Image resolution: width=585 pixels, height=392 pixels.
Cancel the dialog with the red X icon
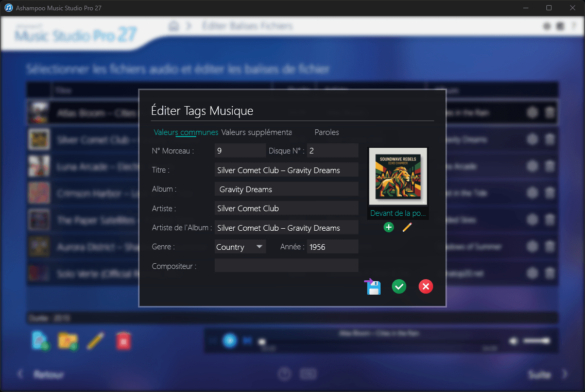pyautogui.click(x=426, y=287)
